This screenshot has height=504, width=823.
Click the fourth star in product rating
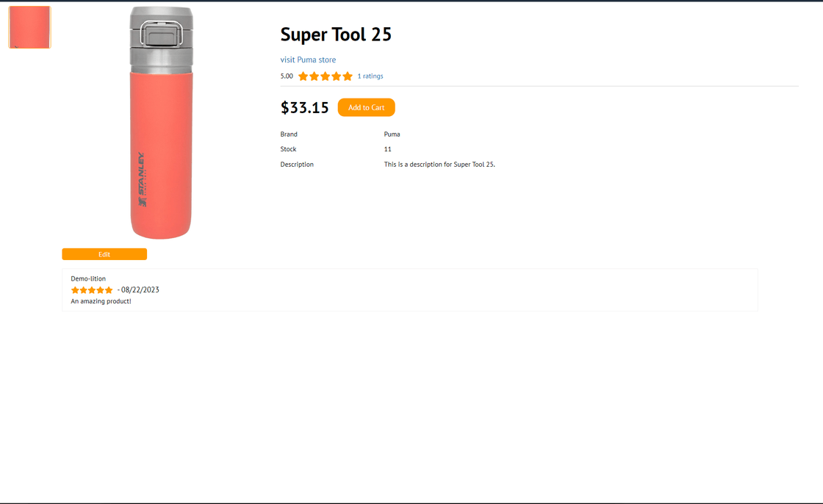click(x=336, y=76)
